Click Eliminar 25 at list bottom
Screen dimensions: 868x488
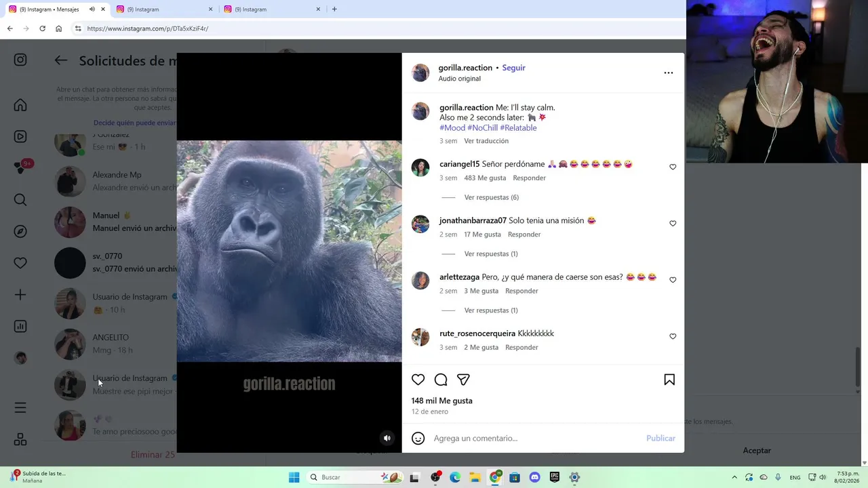click(x=153, y=455)
